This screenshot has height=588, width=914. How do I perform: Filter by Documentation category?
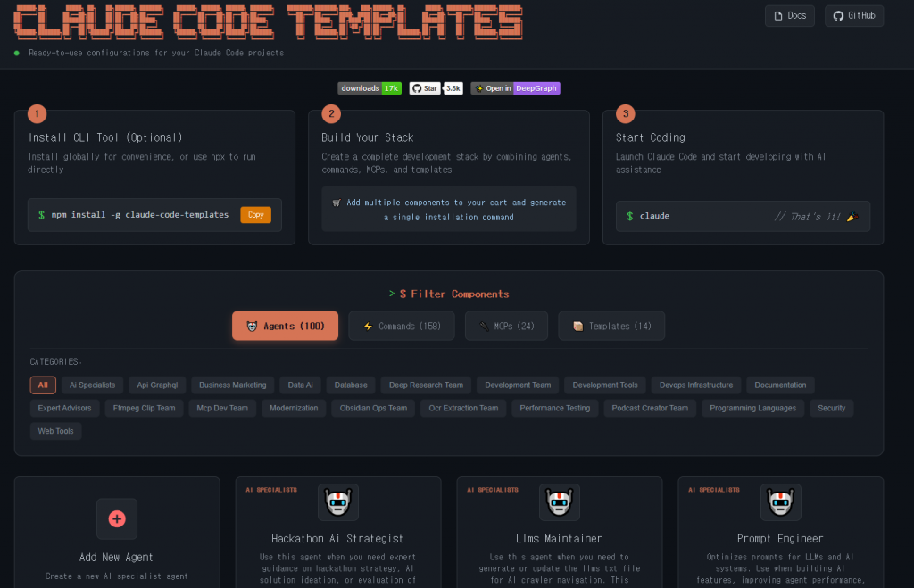[780, 385]
